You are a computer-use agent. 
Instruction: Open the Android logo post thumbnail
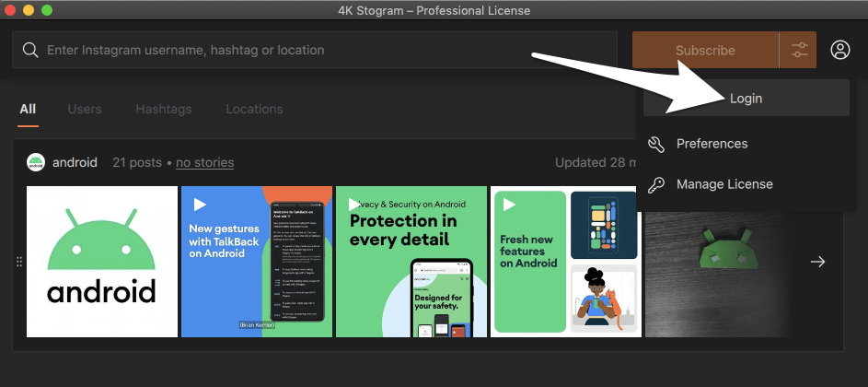click(x=102, y=262)
